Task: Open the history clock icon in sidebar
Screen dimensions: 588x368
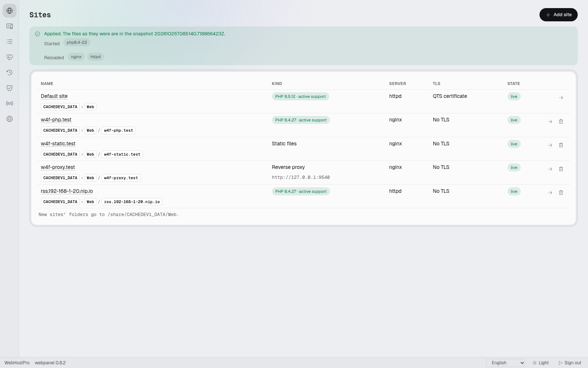Action: 10,72
